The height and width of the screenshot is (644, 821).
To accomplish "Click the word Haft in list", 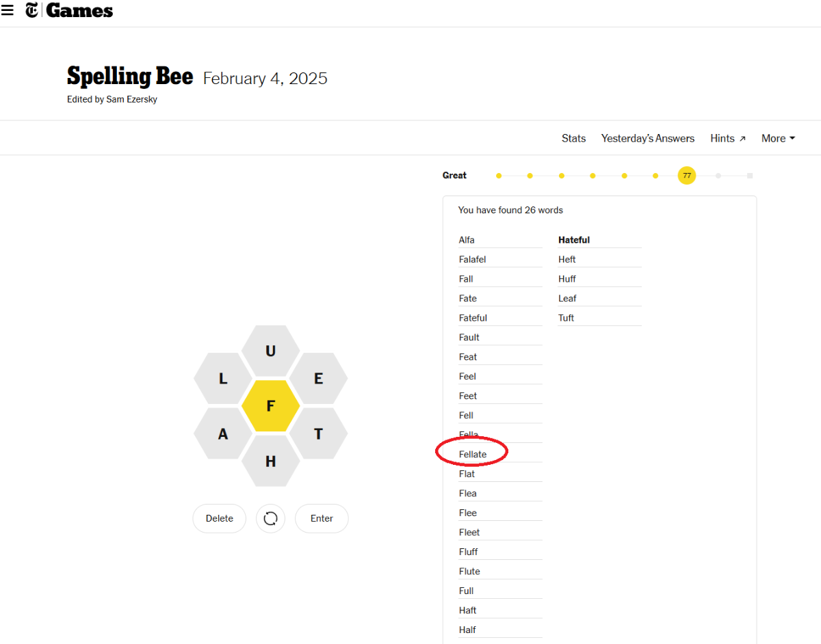I will 468,611.
